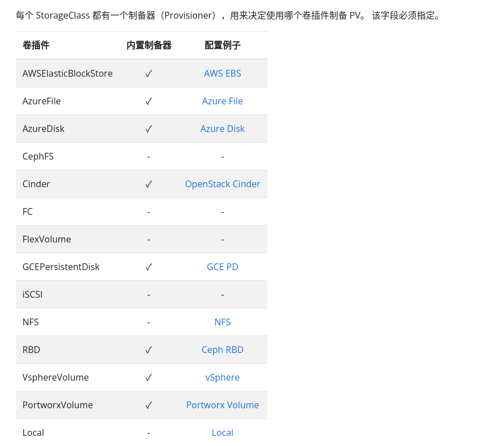Open the OpenStack Cinder link

[223, 184]
